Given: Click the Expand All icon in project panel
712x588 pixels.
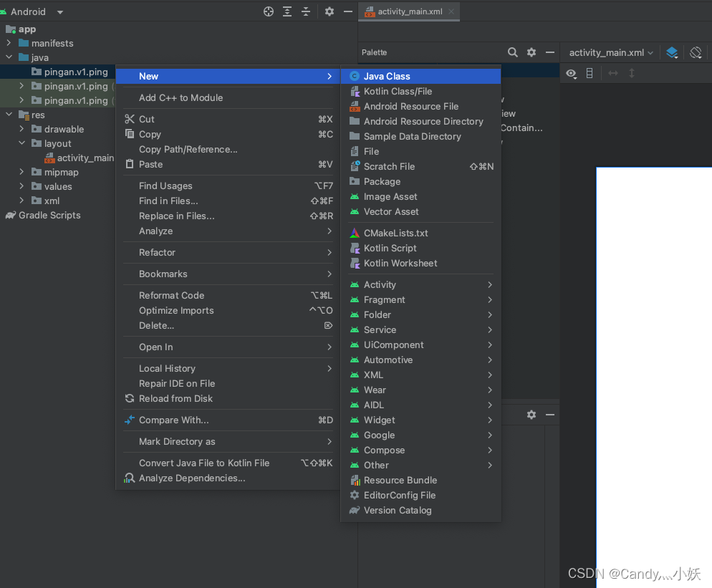Looking at the screenshot, I should click(287, 11).
